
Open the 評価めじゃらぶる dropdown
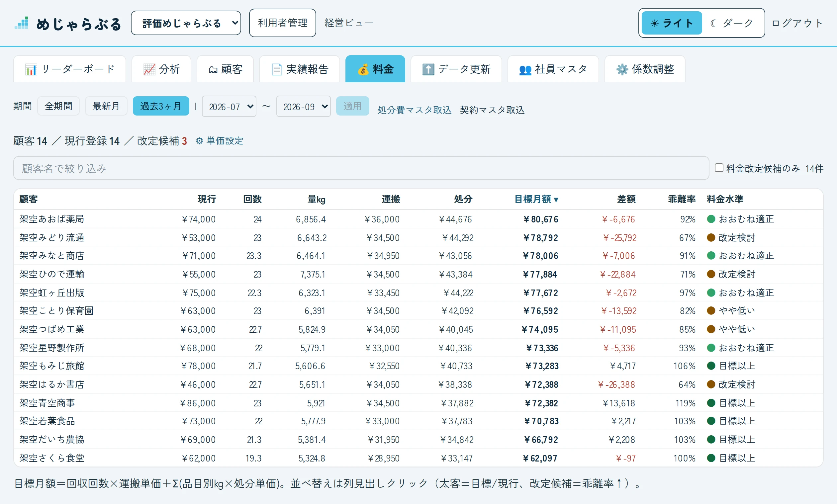[x=186, y=23]
